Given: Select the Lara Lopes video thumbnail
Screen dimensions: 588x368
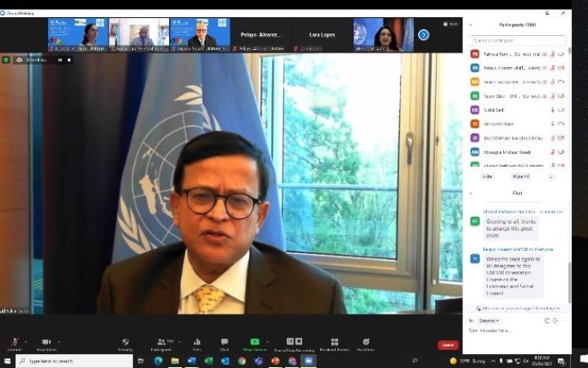Looking at the screenshot, I should (322, 35).
